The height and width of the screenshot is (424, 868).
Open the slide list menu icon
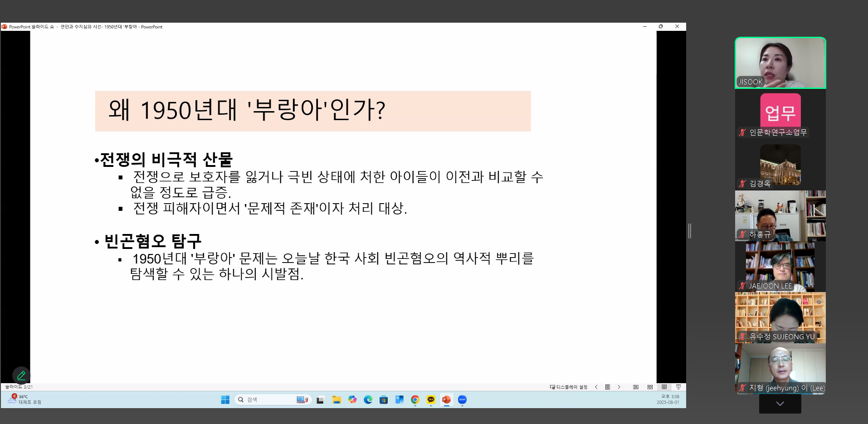[x=607, y=387]
